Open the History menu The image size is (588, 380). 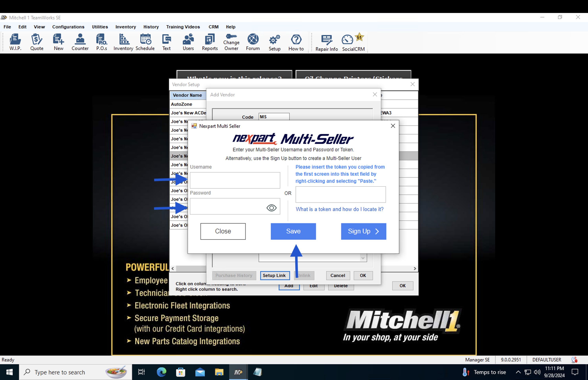pos(151,27)
